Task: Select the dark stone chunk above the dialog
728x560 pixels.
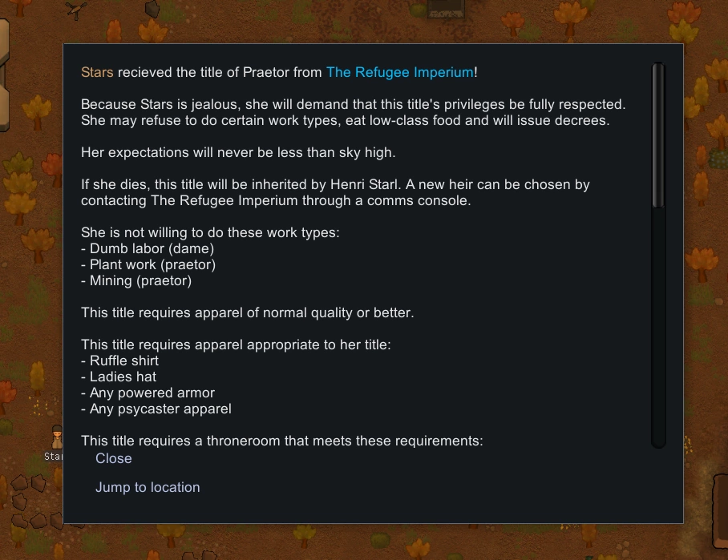Action: [x=152, y=8]
